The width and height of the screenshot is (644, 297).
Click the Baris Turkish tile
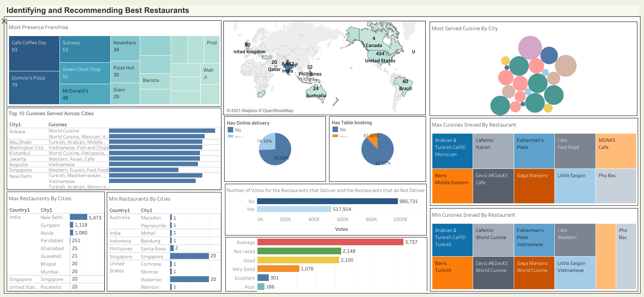click(452, 273)
